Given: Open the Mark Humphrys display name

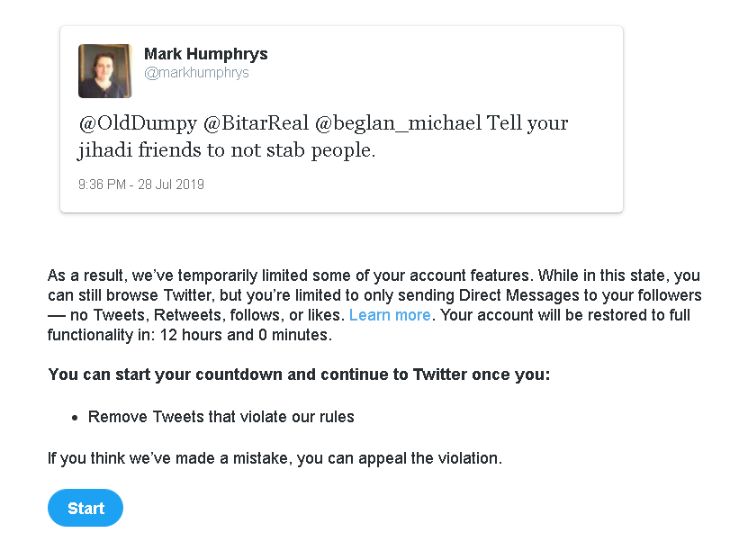Looking at the screenshot, I should [x=205, y=54].
